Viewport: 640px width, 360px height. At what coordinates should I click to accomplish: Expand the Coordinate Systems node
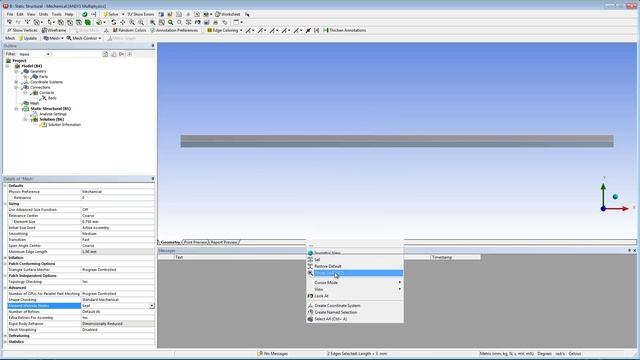click(16, 82)
